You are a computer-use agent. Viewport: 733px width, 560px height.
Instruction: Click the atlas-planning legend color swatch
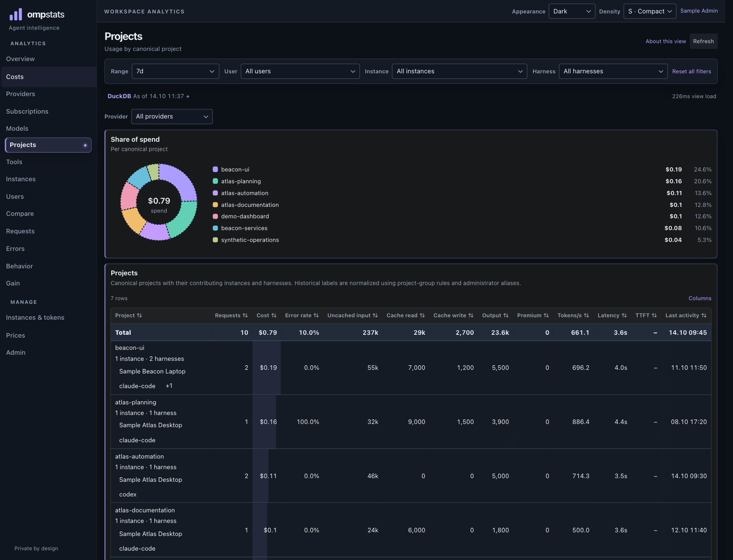(215, 181)
